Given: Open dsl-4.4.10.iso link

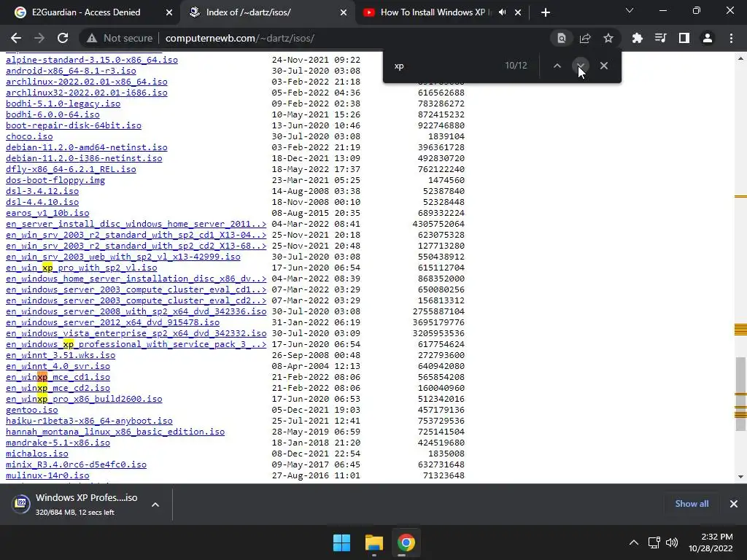Looking at the screenshot, I should click(42, 203).
